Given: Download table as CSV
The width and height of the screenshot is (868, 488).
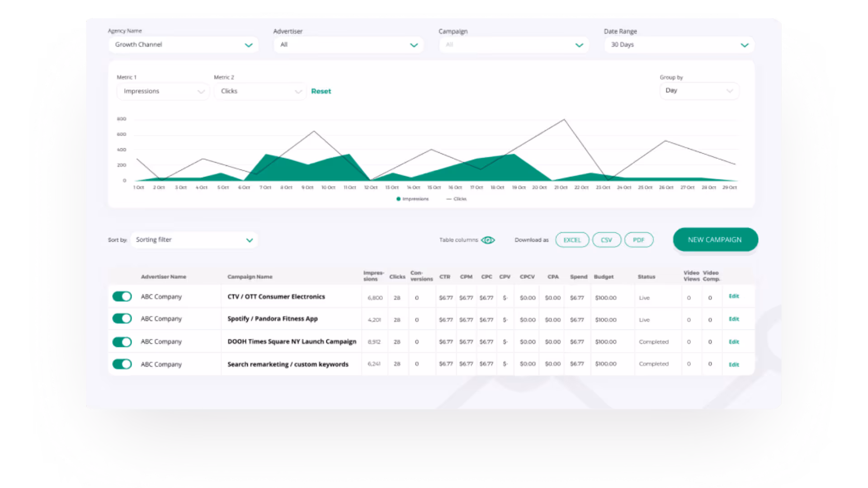Looking at the screenshot, I should click(x=606, y=240).
